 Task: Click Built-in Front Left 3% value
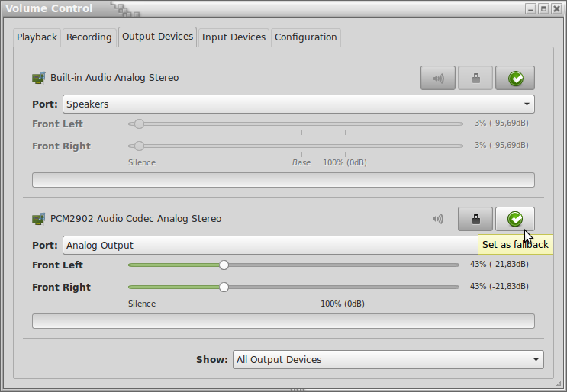coord(501,124)
